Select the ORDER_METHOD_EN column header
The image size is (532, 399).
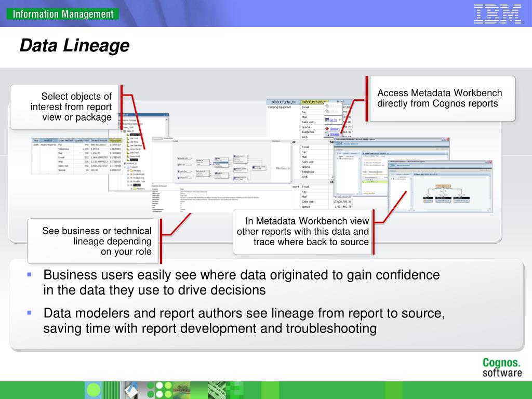click(314, 102)
